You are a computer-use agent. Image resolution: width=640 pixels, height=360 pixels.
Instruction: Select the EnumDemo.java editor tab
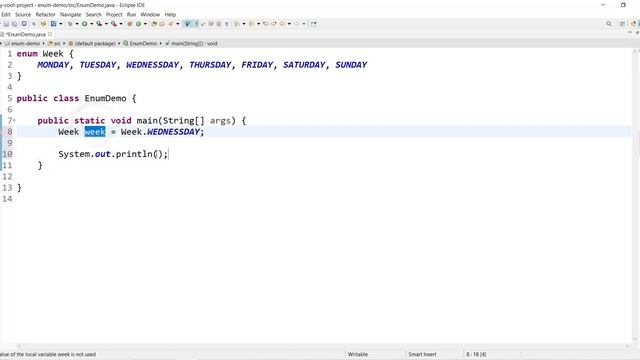(26, 34)
